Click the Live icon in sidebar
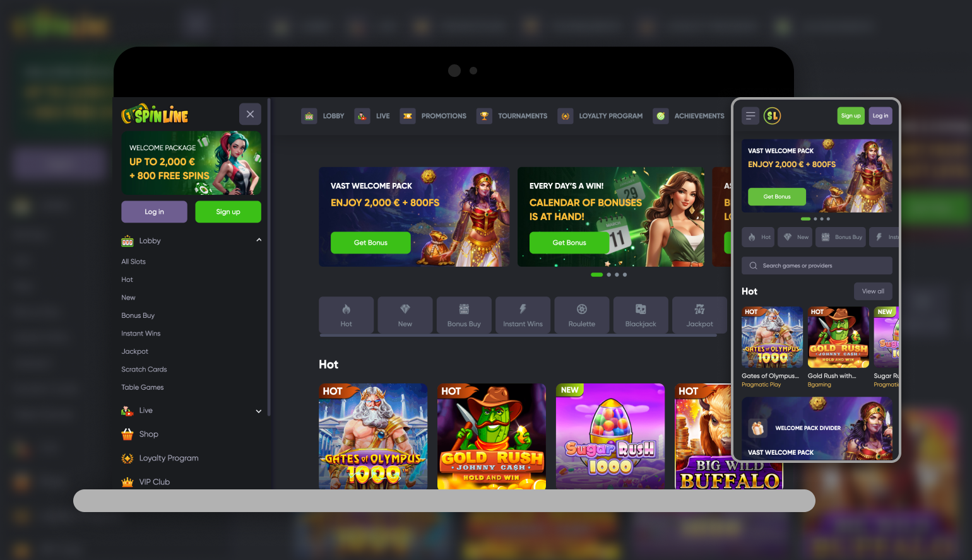The image size is (972, 560). [x=127, y=411]
